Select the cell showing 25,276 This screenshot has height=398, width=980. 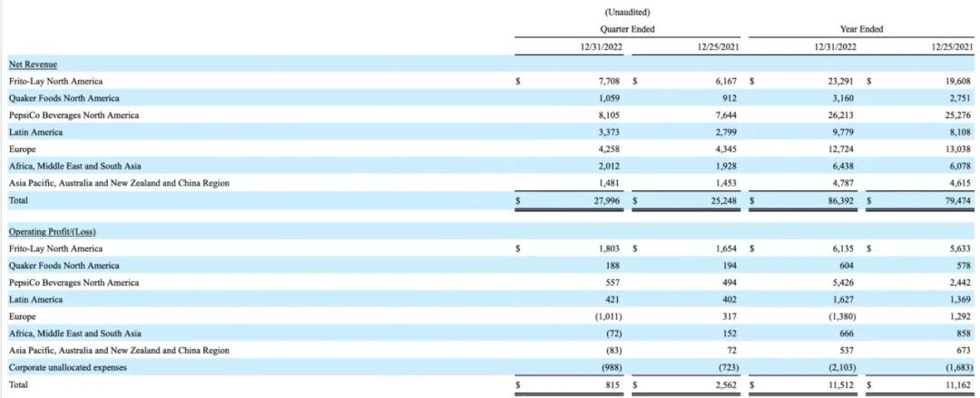[957, 115]
